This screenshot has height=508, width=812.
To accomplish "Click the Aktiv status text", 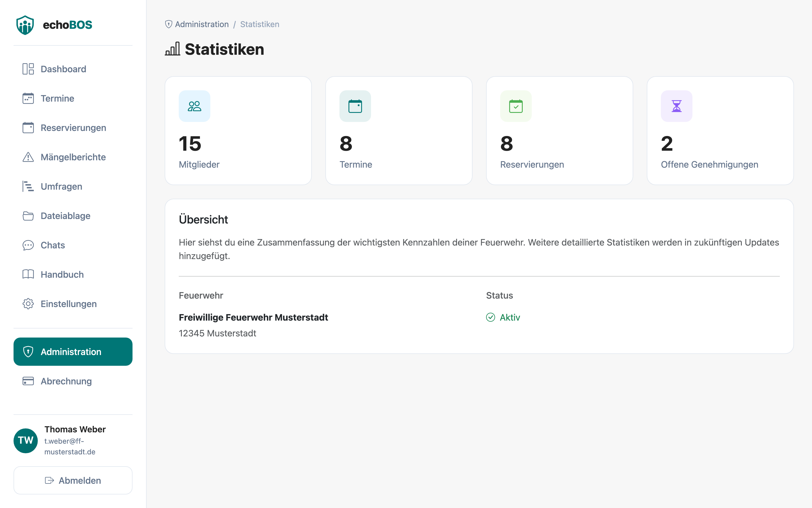I will pyautogui.click(x=510, y=317).
